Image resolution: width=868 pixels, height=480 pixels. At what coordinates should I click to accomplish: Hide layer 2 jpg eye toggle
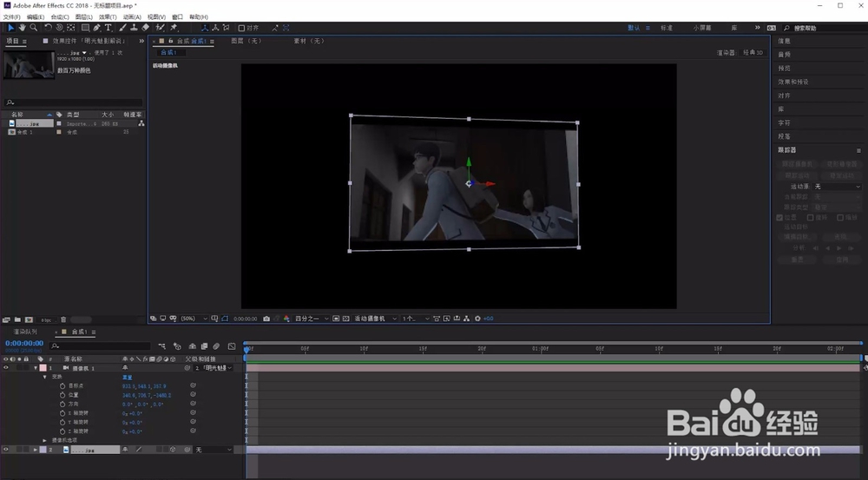point(6,450)
